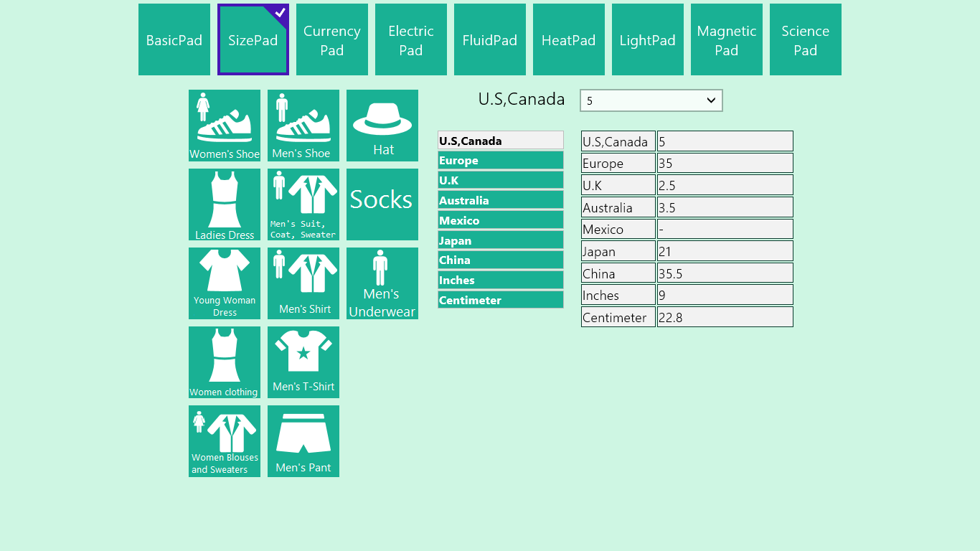The image size is (980, 551).
Task: Click the Centimeter value field showing 22.8
Action: click(x=725, y=317)
